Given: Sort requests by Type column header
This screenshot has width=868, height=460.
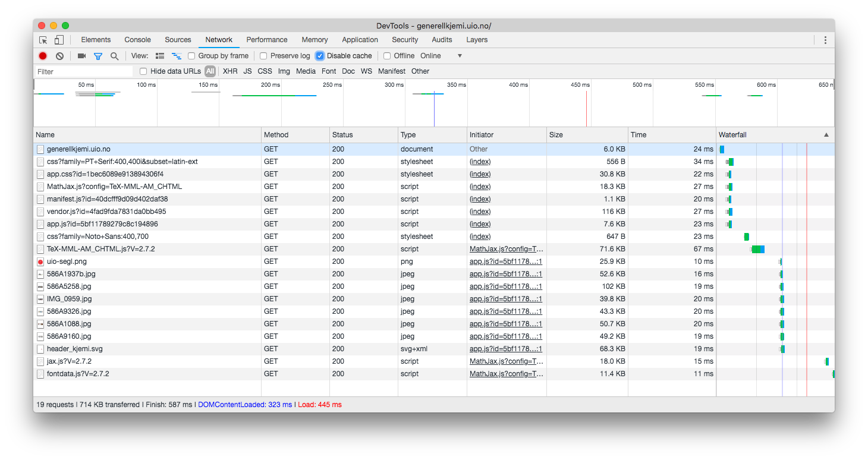Looking at the screenshot, I should [x=433, y=135].
